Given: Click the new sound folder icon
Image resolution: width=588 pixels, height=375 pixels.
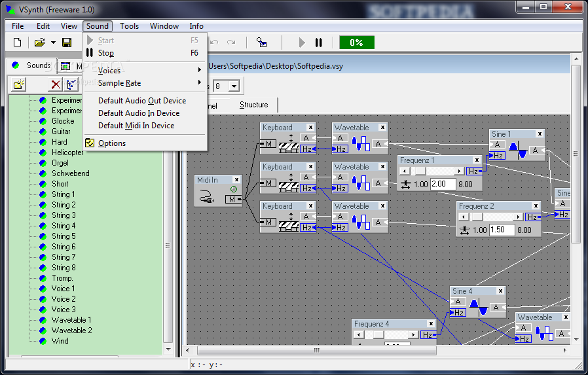Looking at the screenshot, I should coord(19,84).
